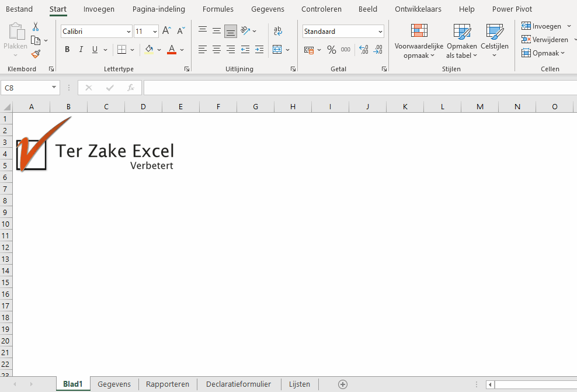Apply the borders icon

[122, 49]
